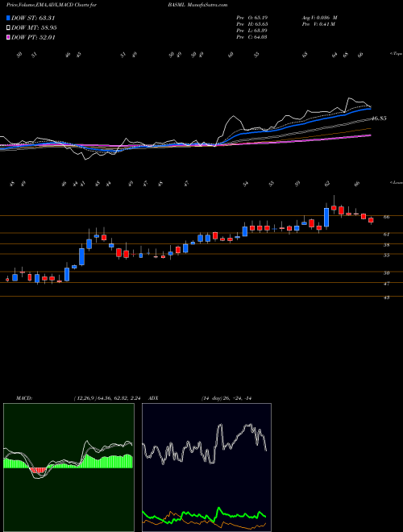
Task: Click the 46.85 EMA line label
Action: tap(380, 118)
